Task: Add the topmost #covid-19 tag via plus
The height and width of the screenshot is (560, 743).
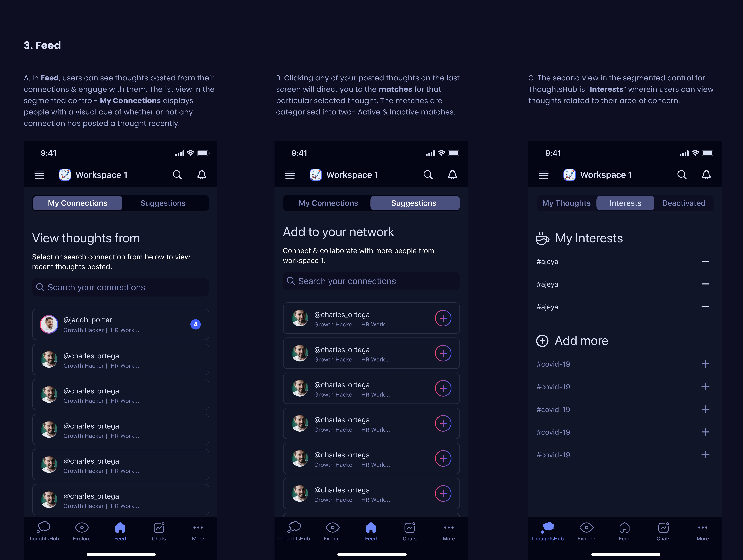Action: (x=705, y=364)
